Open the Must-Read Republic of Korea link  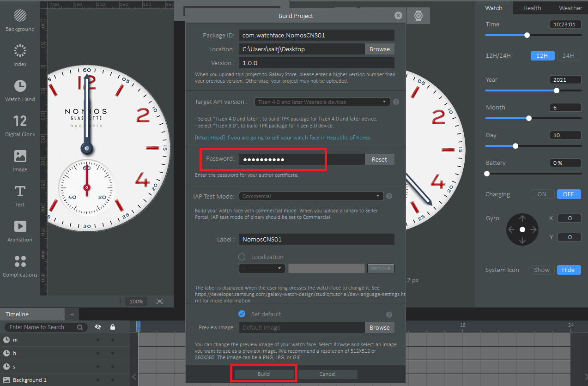pos(282,138)
